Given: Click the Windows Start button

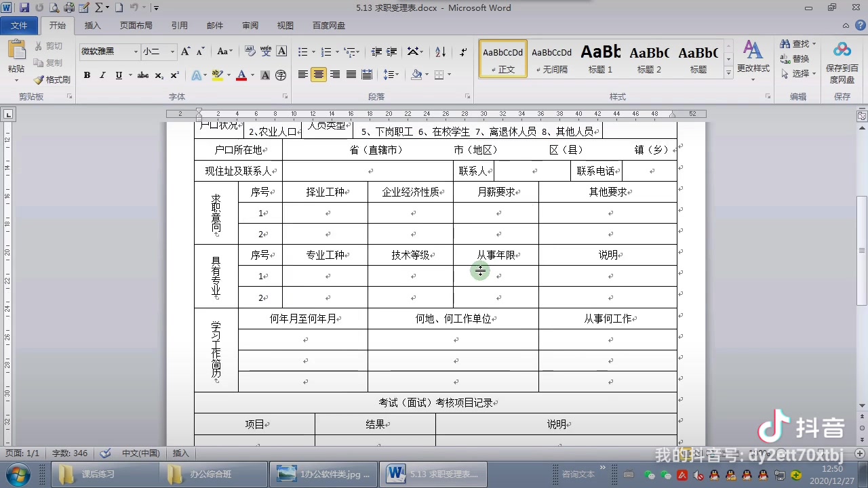Looking at the screenshot, I should [x=18, y=474].
